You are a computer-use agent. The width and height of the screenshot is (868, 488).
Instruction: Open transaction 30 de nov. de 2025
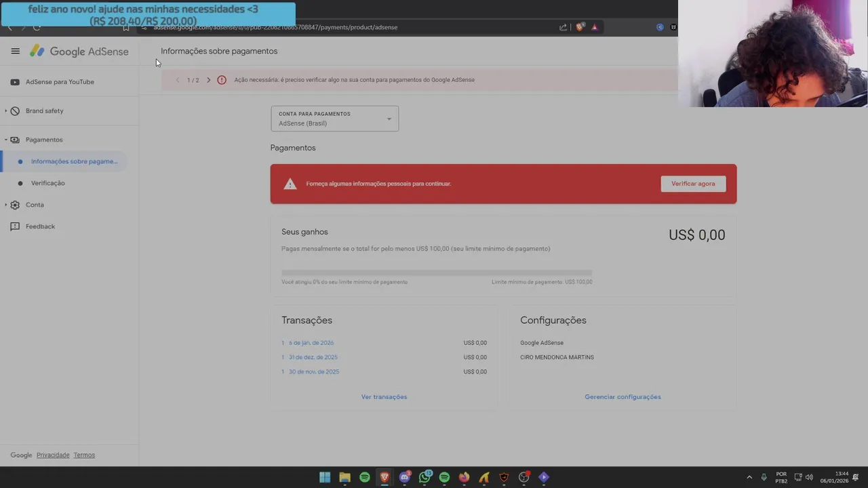[314, 371]
